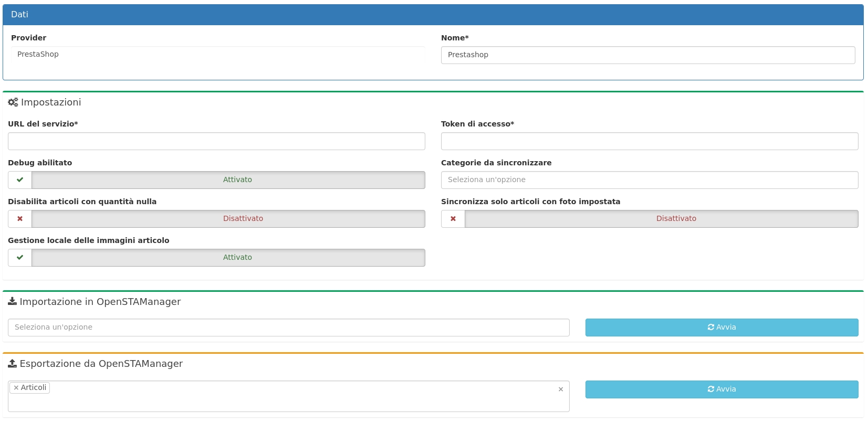Open the Categorie da sincronizzare dropdown
868x422 pixels.
click(x=649, y=180)
